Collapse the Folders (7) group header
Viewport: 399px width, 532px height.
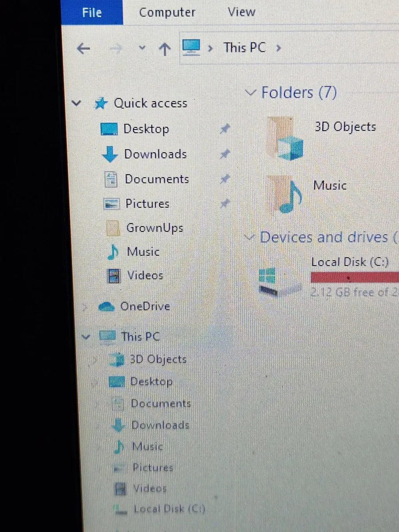coord(250,92)
